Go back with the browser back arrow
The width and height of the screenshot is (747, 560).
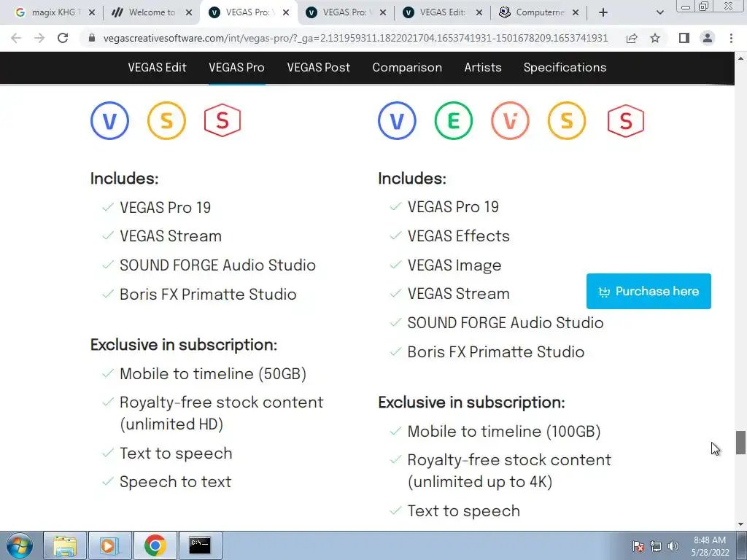tap(16, 38)
